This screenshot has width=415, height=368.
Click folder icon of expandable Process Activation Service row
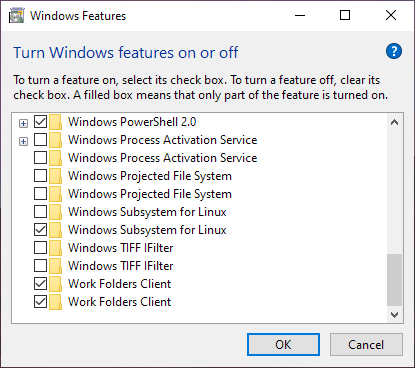55,140
